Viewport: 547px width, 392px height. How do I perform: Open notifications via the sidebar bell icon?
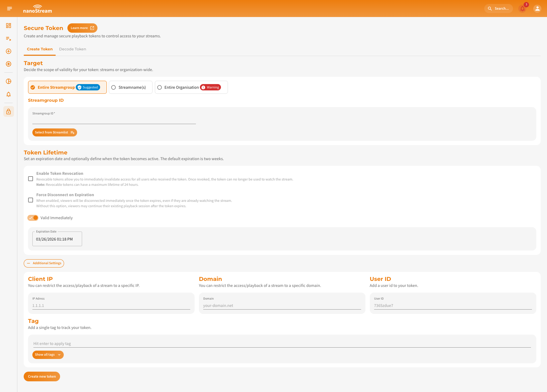pyautogui.click(x=8, y=94)
